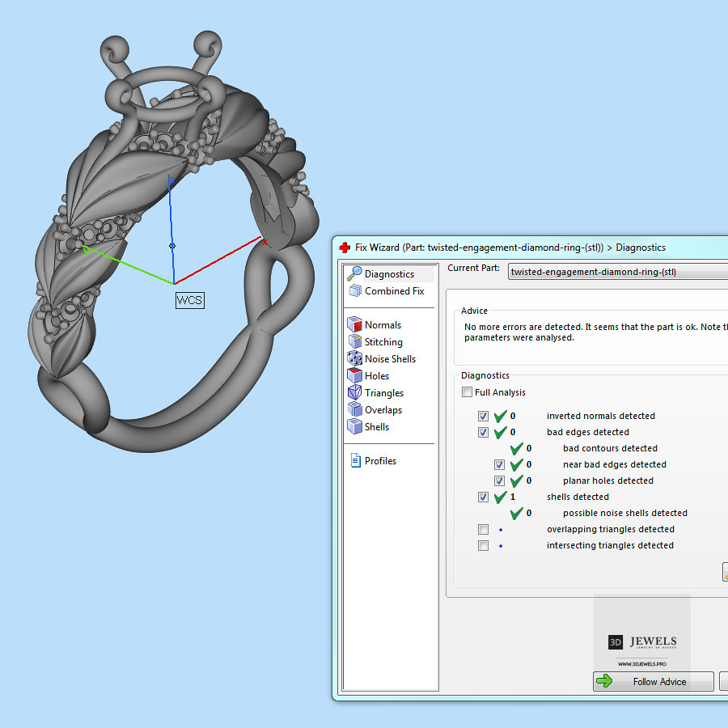
Task: Click the green check for inverted normals
Action: click(x=500, y=416)
